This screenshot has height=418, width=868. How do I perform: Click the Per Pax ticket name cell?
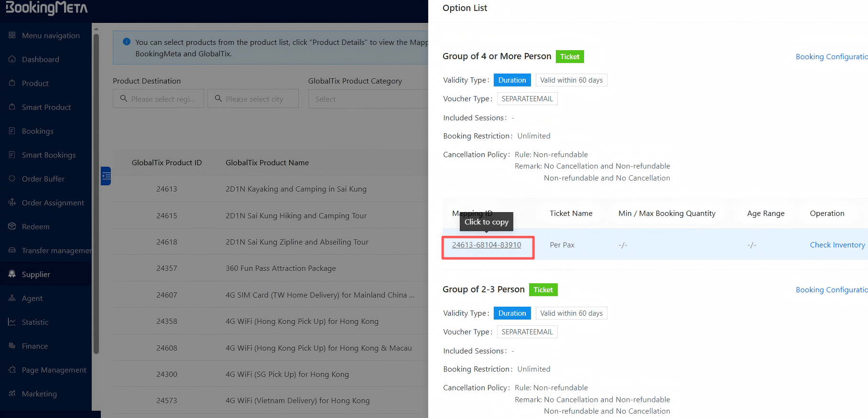562,245
